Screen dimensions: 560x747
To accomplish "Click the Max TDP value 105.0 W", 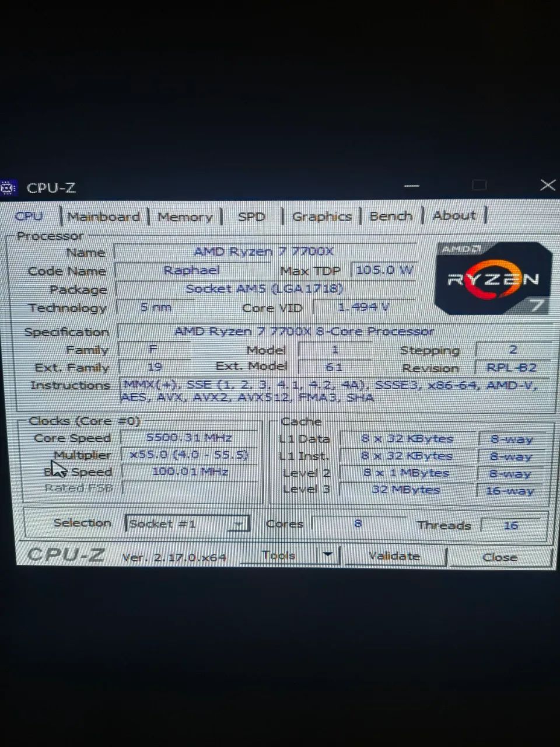I will click(384, 270).
